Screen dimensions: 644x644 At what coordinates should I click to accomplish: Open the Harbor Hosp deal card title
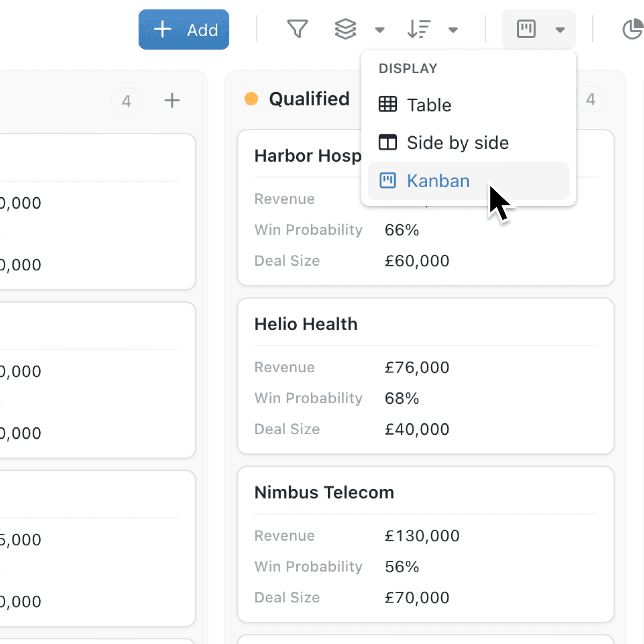click(308, 156)
